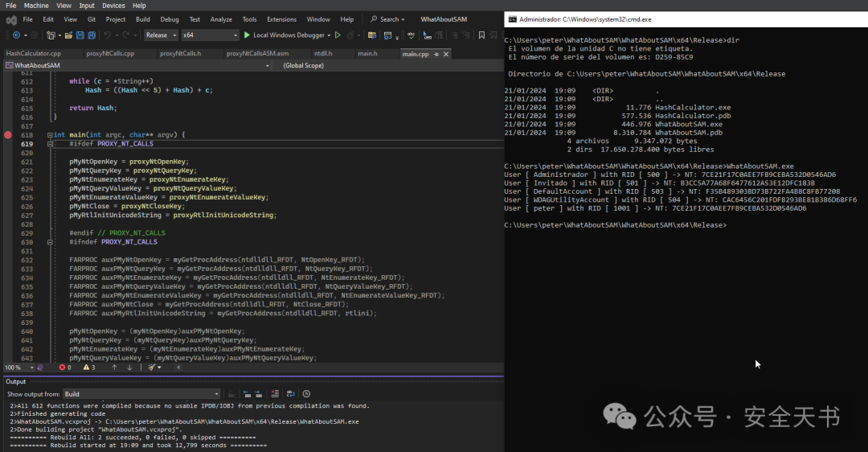The height and width of the screenshot is (452, 868).
Task: Click the red error count indicator
Action: click(x=65, y=368)
